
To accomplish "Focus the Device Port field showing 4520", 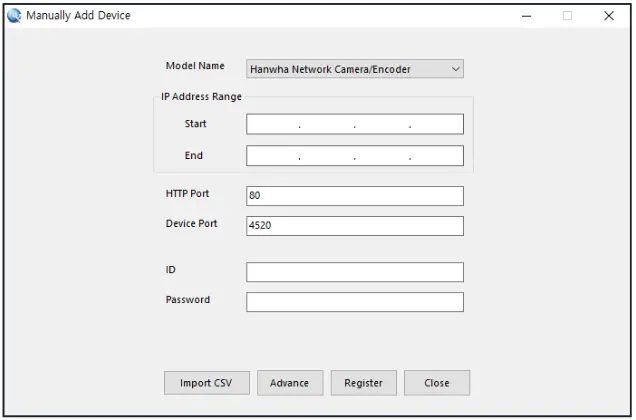I will click(355, 226).
